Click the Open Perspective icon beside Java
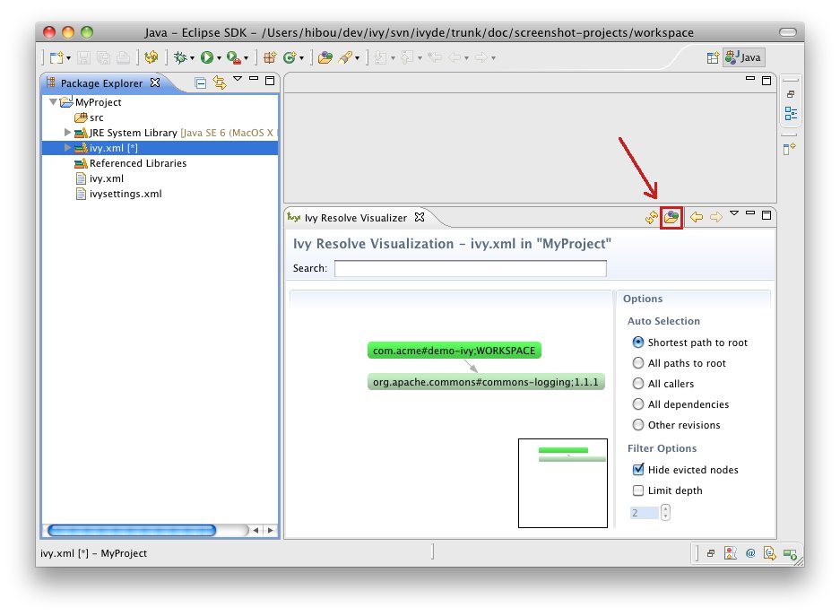The image size is (840, 616). coord(713,57)
